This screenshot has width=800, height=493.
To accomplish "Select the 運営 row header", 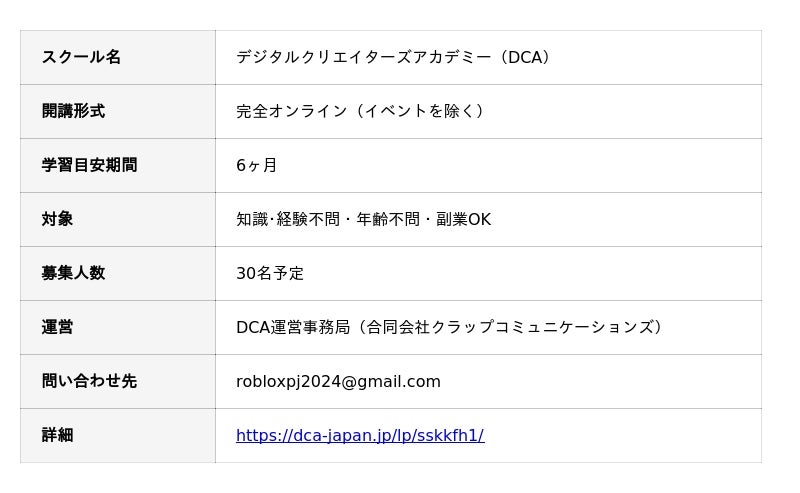I will tap(57, 327).
